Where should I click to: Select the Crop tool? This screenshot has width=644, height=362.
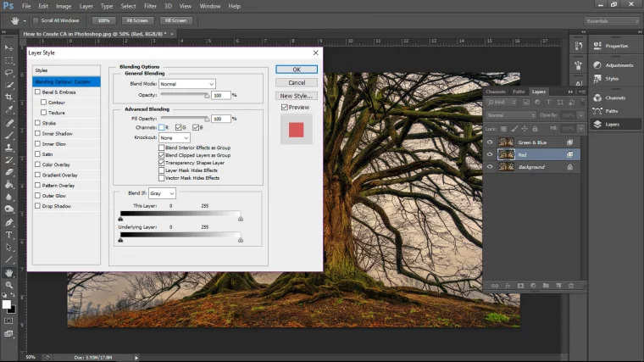click(8, 97)
